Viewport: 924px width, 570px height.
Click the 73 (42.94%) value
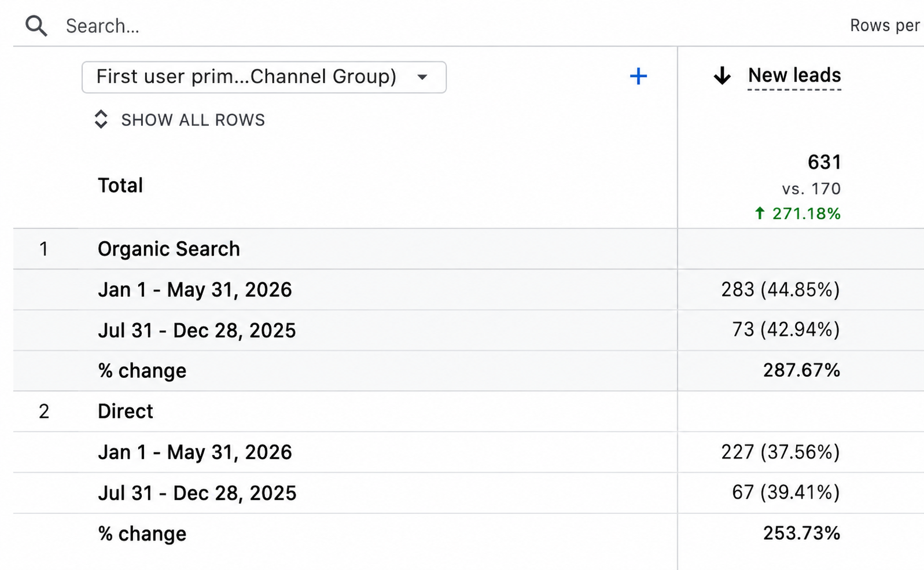pyautogui.click(x=786, y=329)
